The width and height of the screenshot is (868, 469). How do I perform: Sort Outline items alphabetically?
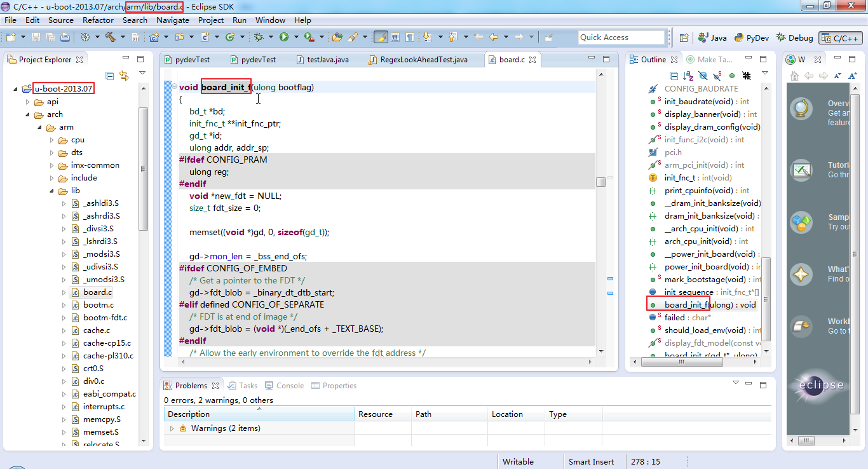[x=688, y=76]
